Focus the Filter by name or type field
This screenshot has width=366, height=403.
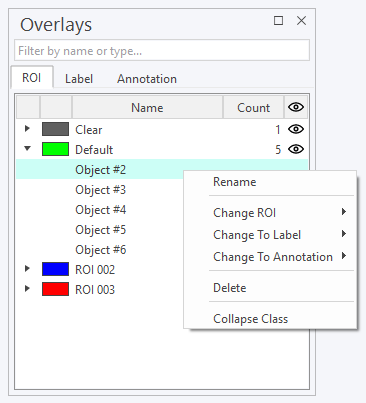tap(162, 50)
